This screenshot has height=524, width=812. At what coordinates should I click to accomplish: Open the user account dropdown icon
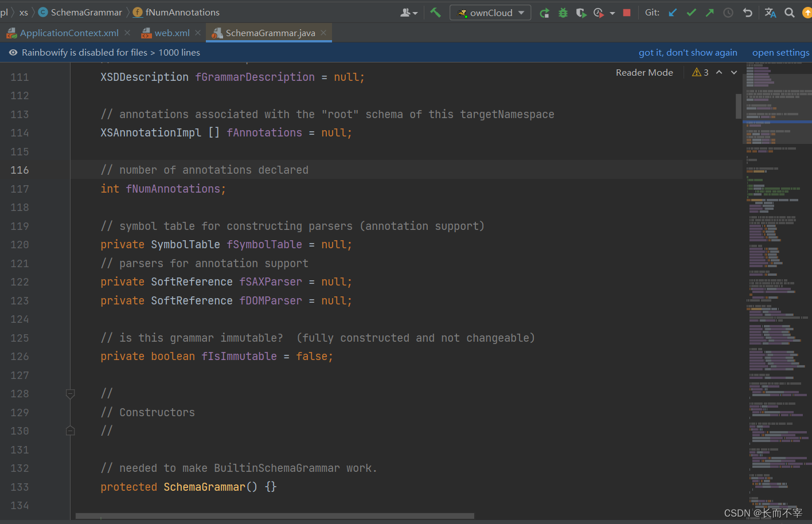coord(408,13)
